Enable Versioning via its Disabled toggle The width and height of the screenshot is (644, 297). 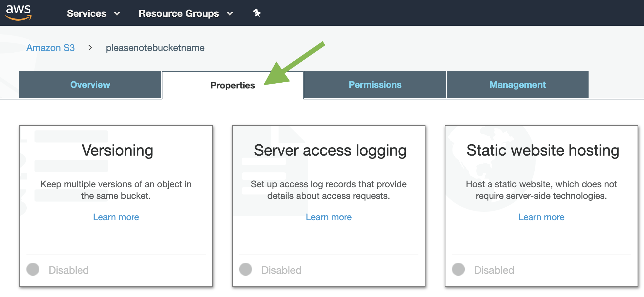(x=33, y=269)
